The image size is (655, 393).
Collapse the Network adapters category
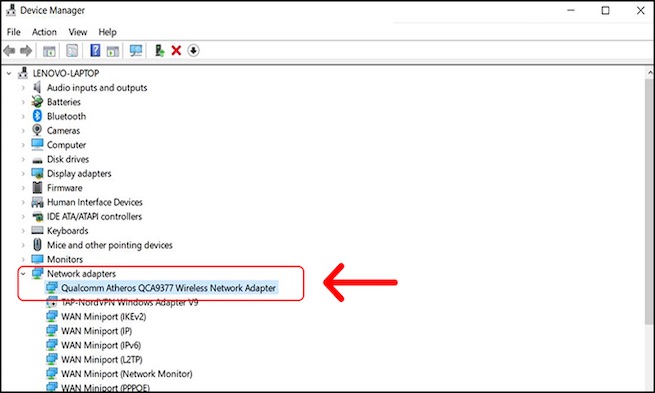(23, 274)
